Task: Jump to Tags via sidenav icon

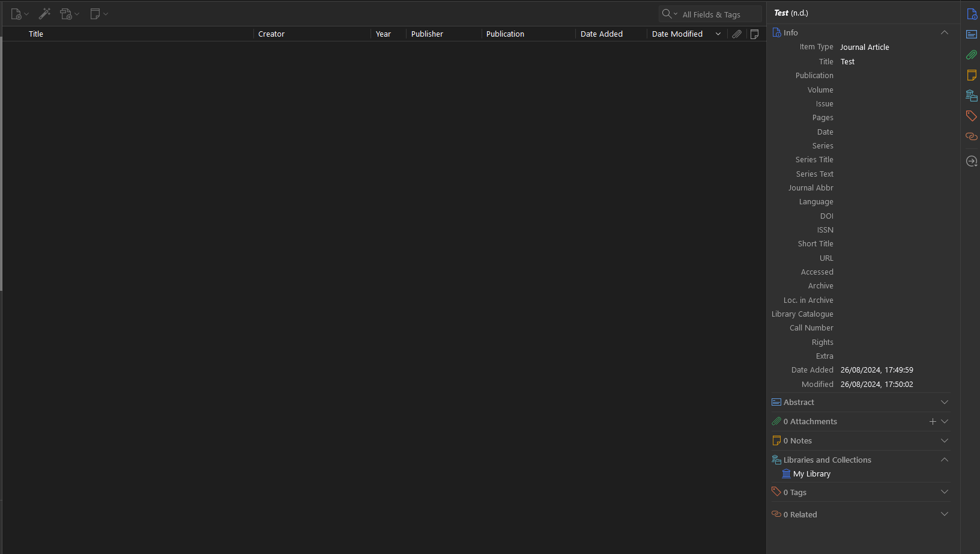Action: [972, 116]
